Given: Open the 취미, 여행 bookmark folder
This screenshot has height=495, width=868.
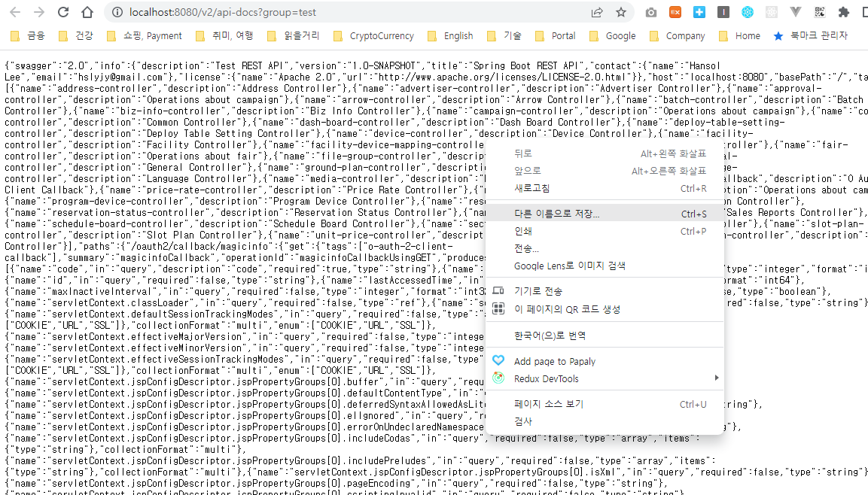Looking at the screenshot, I should pos(224,36).
